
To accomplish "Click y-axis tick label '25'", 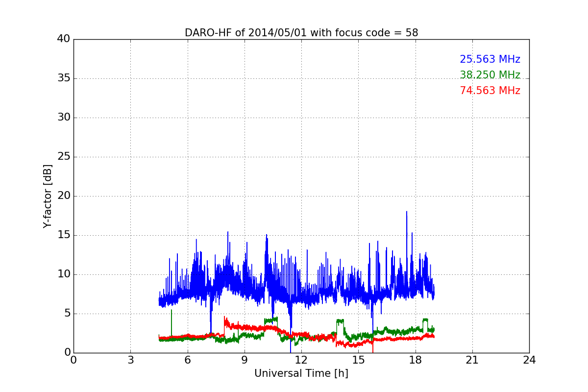I will 64,157.
